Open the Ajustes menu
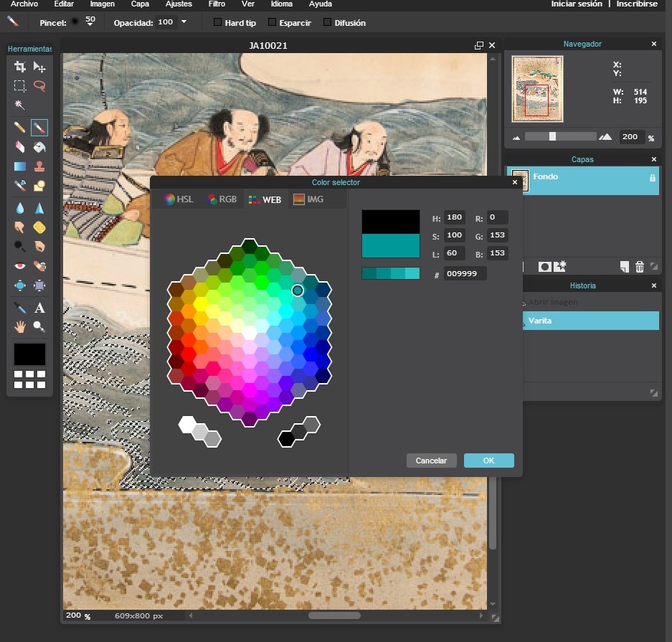Screen dimensions: 672x642 coord(179,4)
